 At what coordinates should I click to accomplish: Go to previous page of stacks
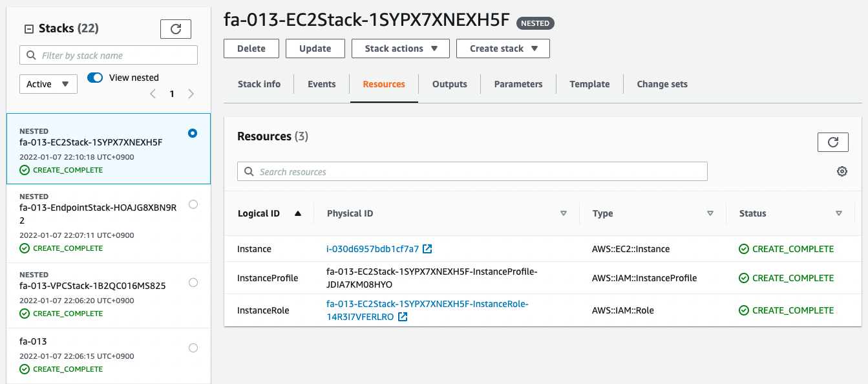point(153,94)
